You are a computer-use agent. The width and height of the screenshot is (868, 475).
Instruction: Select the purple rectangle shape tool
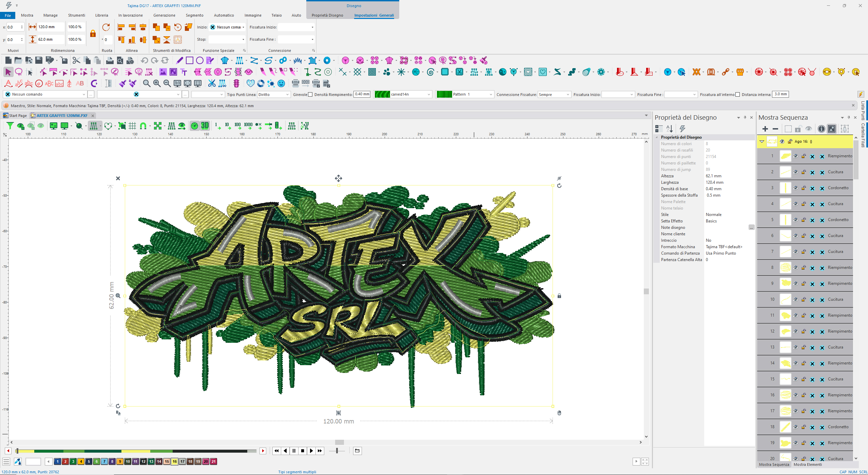(x=189, y=61)
